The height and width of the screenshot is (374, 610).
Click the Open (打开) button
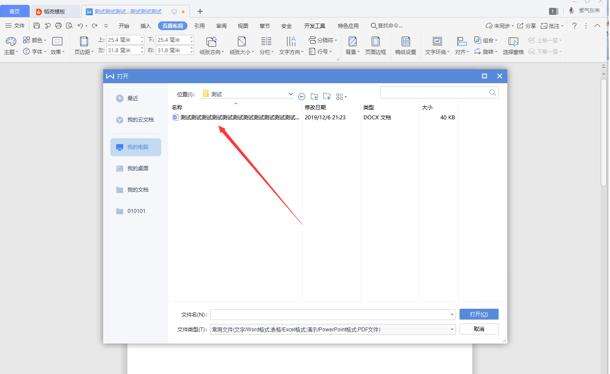[479, 314]
